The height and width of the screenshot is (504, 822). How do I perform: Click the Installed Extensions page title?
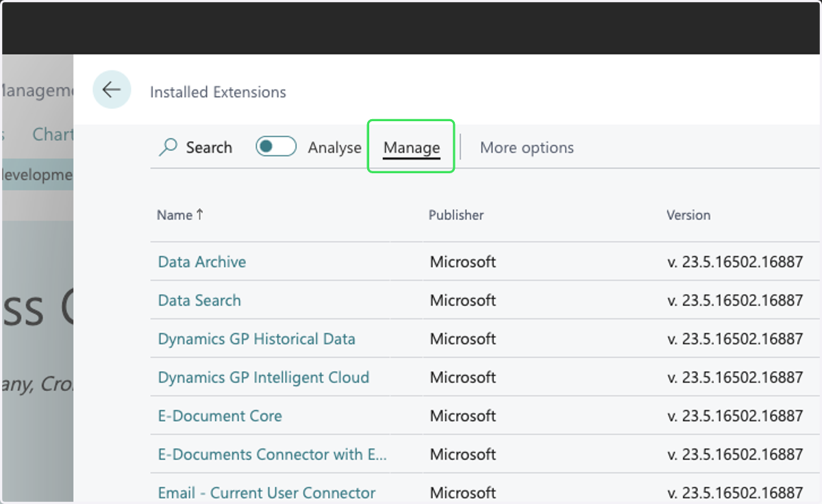(x=218, y=92)
